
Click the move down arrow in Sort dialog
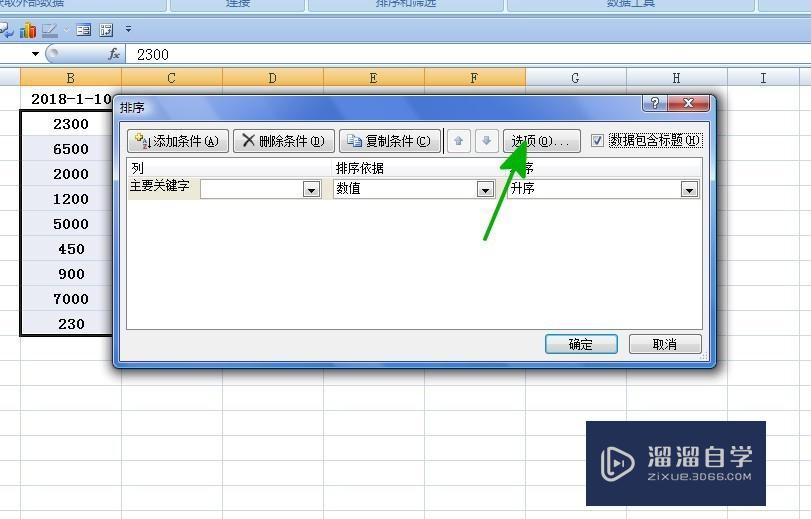click(486, 141)
